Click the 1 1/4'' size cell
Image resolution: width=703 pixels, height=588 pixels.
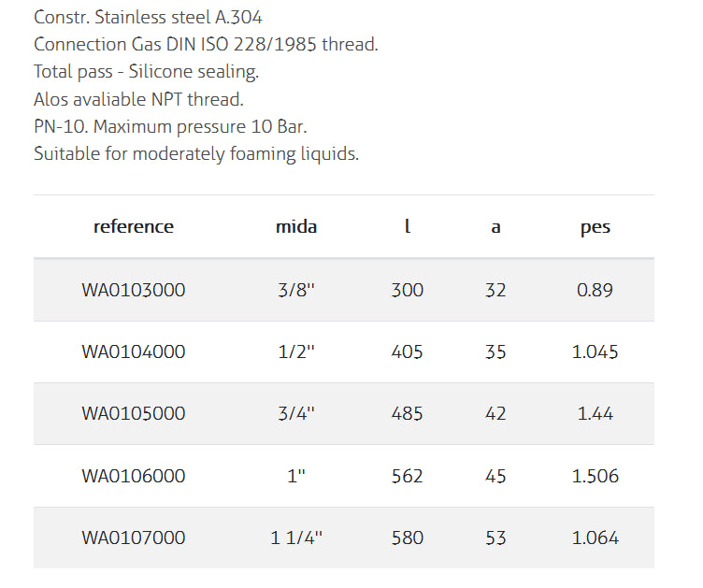[296, 538]
